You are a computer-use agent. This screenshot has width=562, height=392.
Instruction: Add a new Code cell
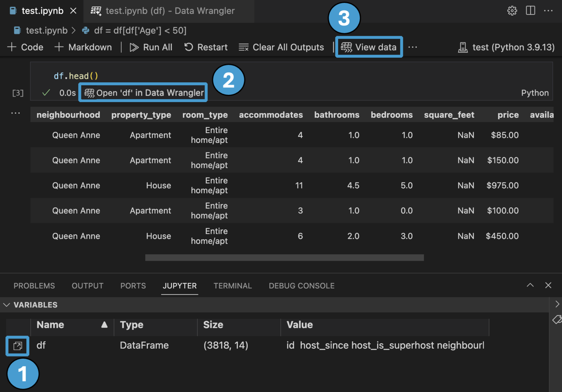(25, 47)
